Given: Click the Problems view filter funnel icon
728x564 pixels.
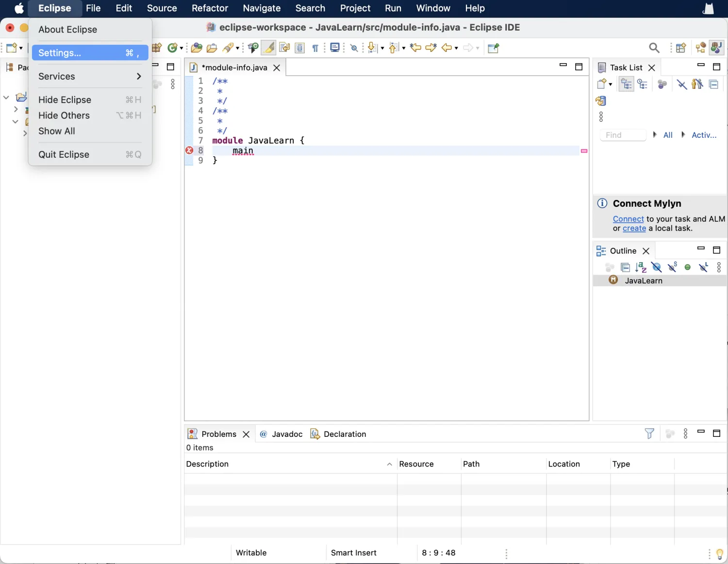Looking at the screenshot, I should 649,433.
